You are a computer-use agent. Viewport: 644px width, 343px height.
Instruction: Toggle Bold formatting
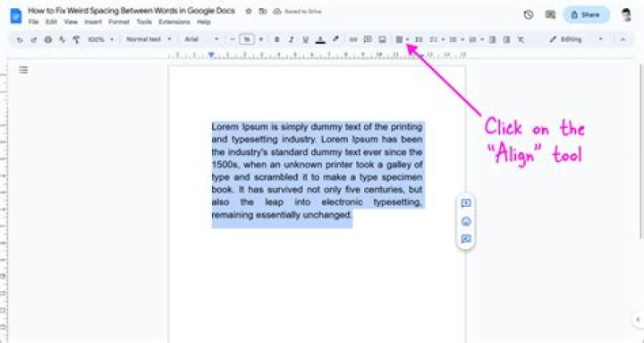click(x=276, y=39)
